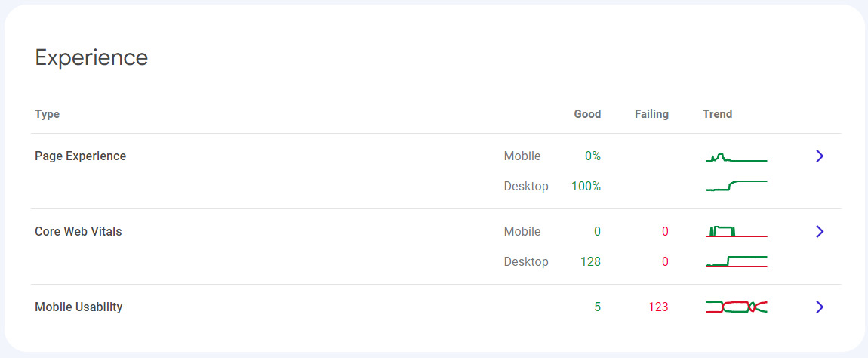
Task: Click the Page Experience mobile trend sparkline
Action: point(736,157)
